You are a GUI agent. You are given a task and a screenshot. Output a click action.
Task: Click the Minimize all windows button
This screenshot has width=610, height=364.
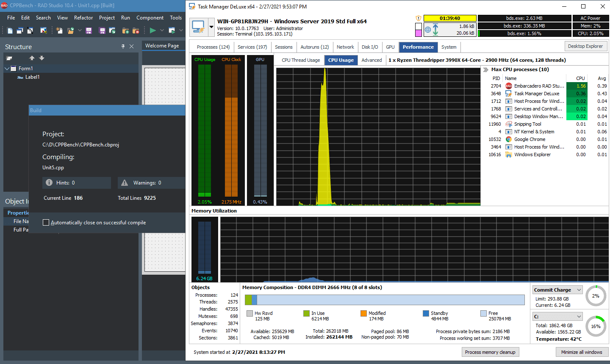pyautogui.click(x=582, y=352)
